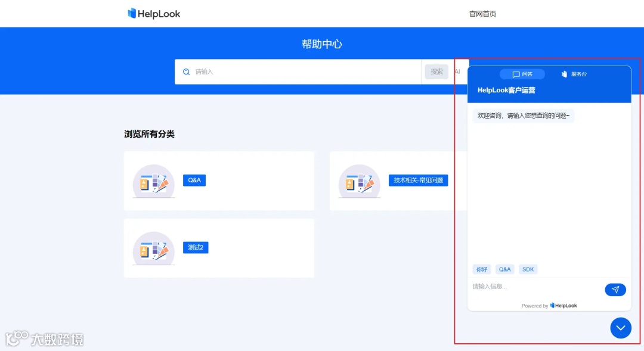Click the 技术相关-常见问题 card illustration

(x=359, y=181)
